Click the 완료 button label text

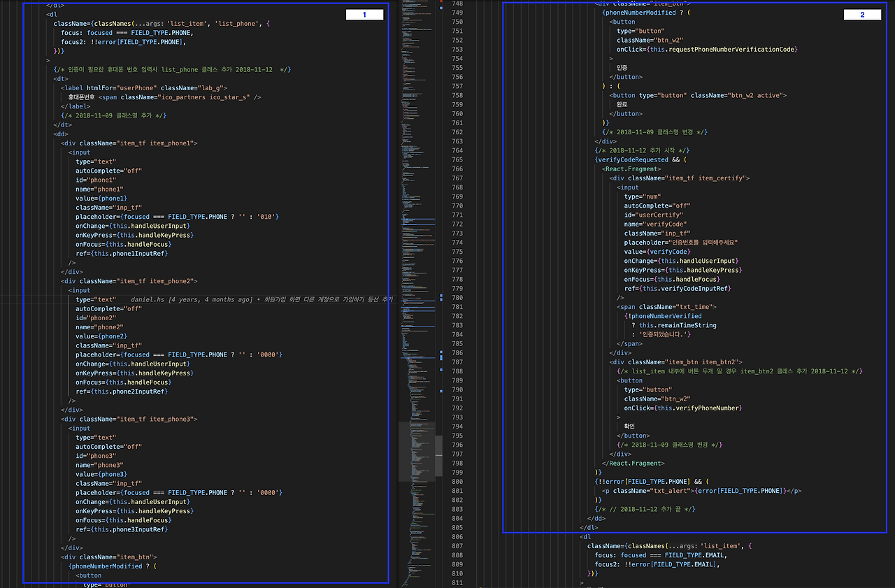click(x=622, y=104)
